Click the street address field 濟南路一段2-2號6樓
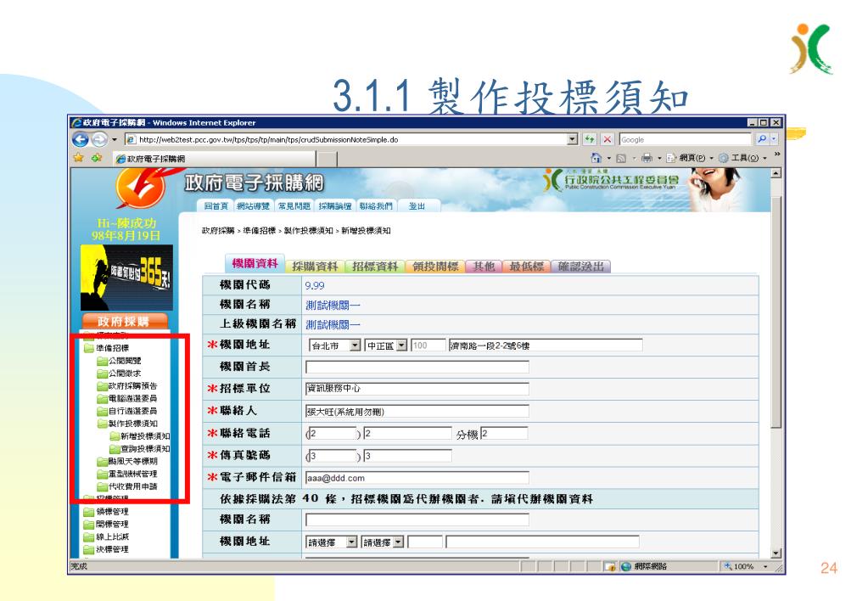 click(x=546, y=345)
